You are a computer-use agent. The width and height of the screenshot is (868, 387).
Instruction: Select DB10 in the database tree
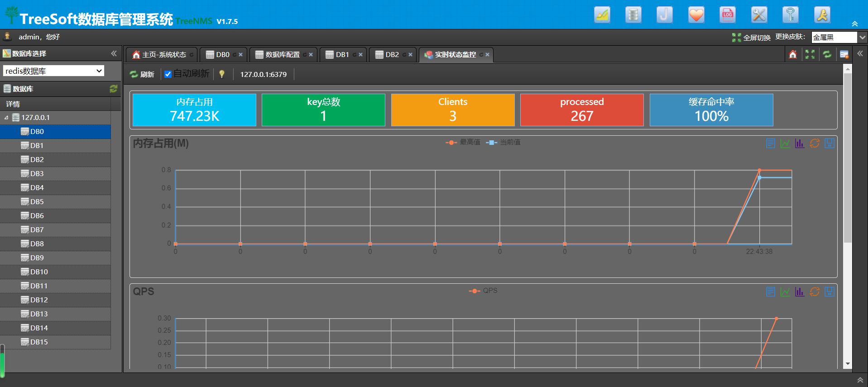[55, 272]
